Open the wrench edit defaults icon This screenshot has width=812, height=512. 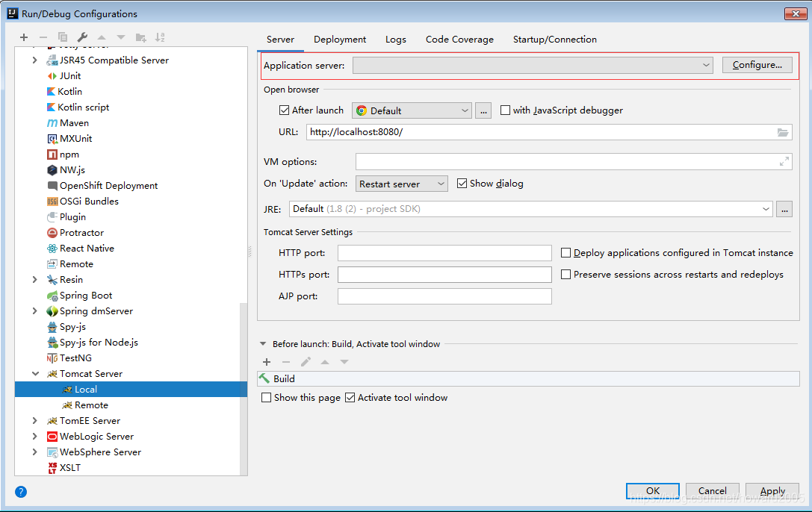tap(82, 37)
